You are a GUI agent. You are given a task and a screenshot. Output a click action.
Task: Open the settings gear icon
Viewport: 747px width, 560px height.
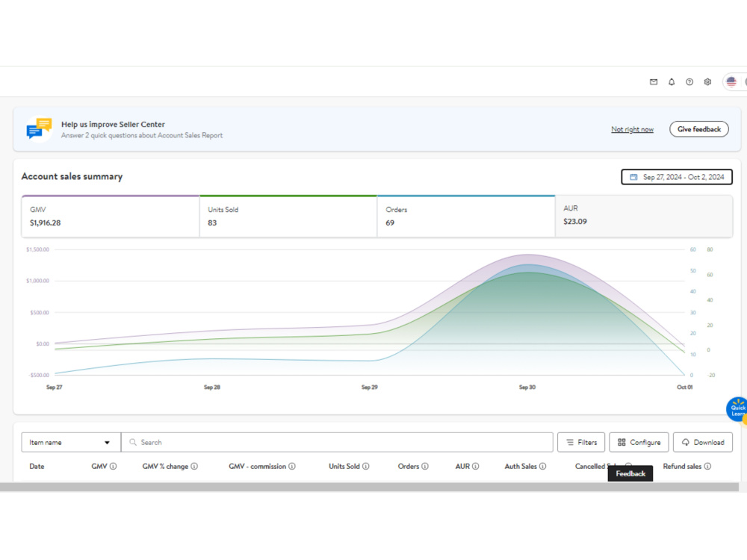pyautogui.click(x=707, y=82)
